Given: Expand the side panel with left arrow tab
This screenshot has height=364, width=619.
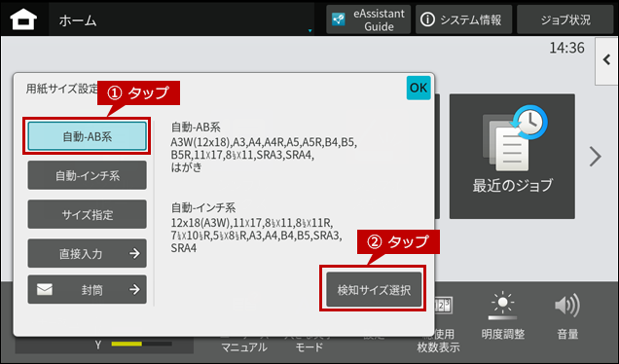Looking at the screenshot, I should tap(606, 60).
